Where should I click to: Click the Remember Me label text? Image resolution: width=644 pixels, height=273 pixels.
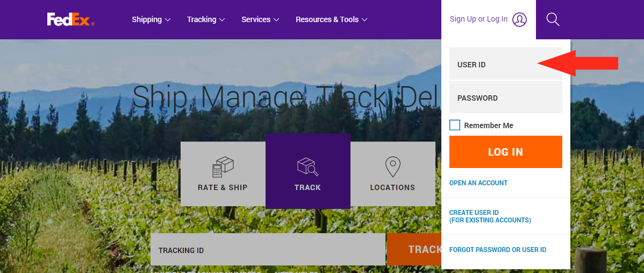489,125
